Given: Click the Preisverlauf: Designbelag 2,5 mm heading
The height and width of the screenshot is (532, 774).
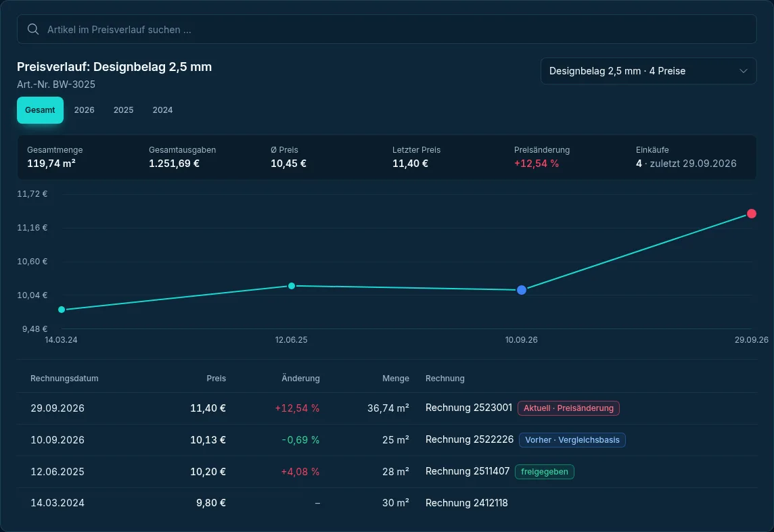Looking at the screenshot, I should click(x=114, y=67).
